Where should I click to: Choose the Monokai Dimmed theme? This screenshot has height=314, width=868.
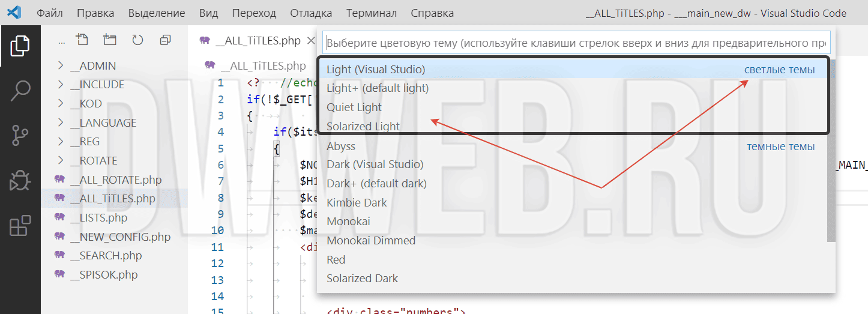coord(573,241)
